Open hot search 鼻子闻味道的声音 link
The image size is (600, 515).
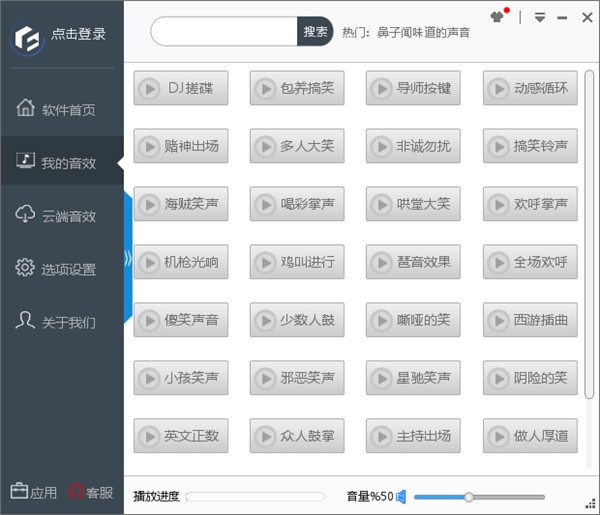424,33
